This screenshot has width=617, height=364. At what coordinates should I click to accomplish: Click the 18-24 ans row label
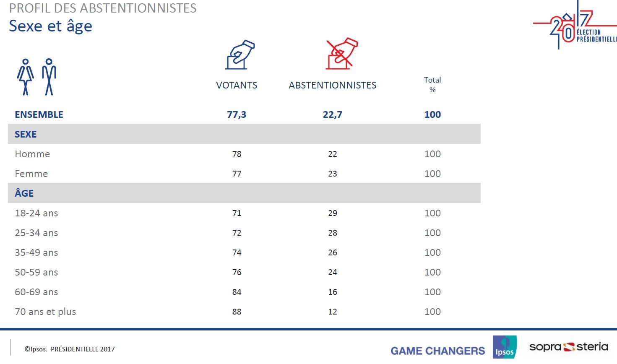pos(36,213)
